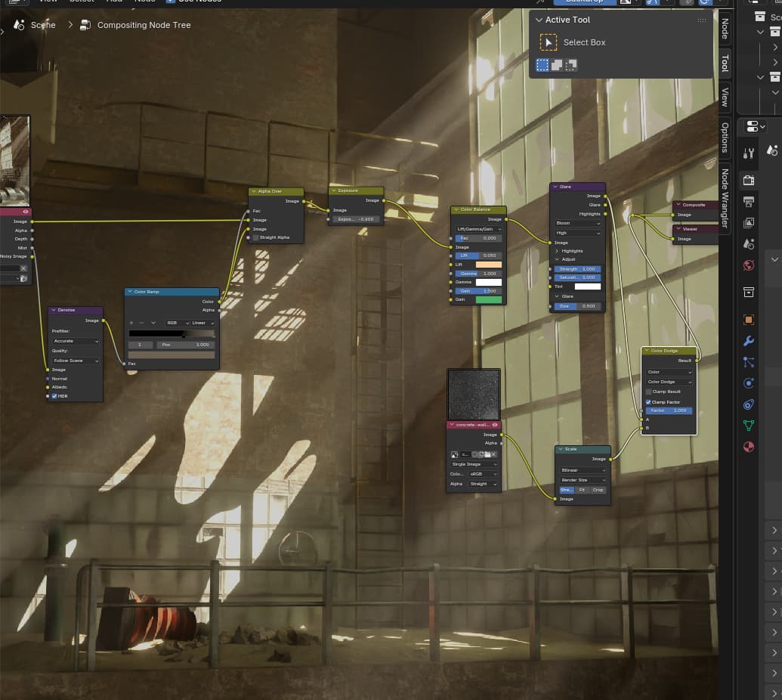Toggle the eye preview icon on Render Layers node
Viewport: 782px width, 700px height.
26,212
